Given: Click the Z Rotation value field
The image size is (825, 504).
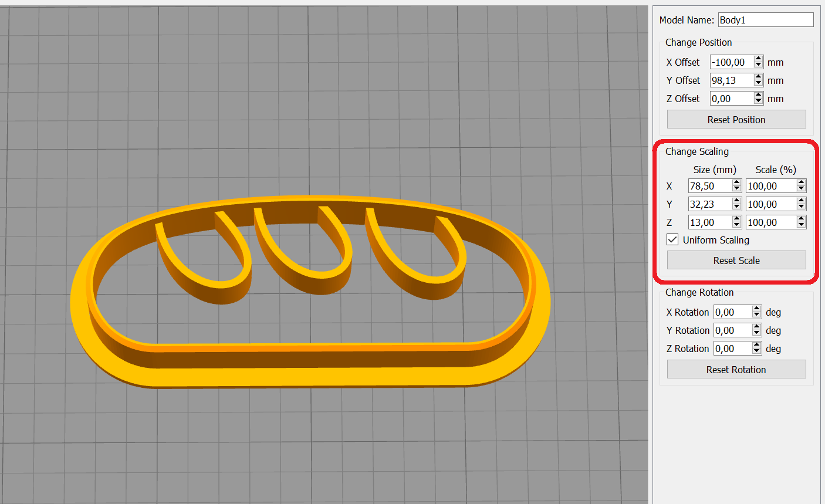Looking at the screenshot, I should pos(733,349).
